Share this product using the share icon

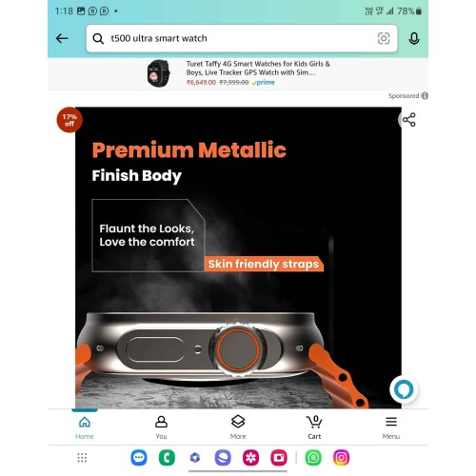click(409, 120)
